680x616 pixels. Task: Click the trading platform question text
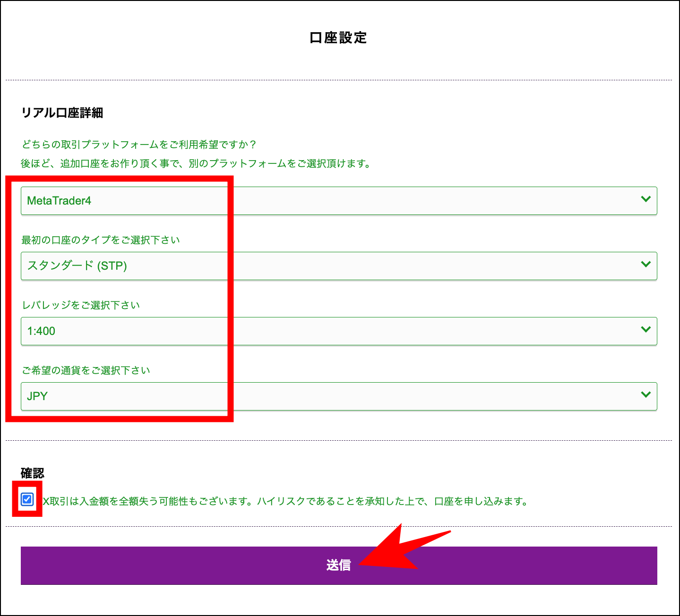click(139, 145)
